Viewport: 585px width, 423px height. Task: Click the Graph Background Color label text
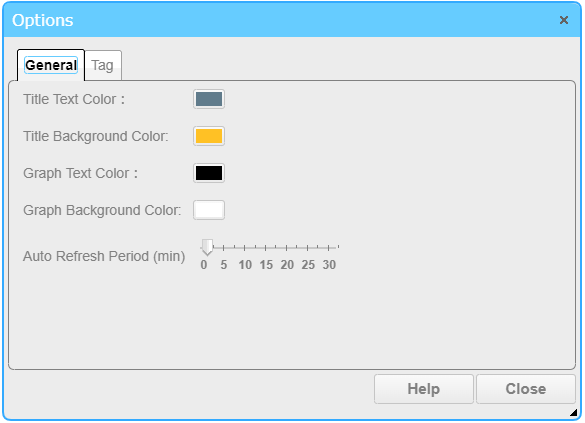coord(102,210)
